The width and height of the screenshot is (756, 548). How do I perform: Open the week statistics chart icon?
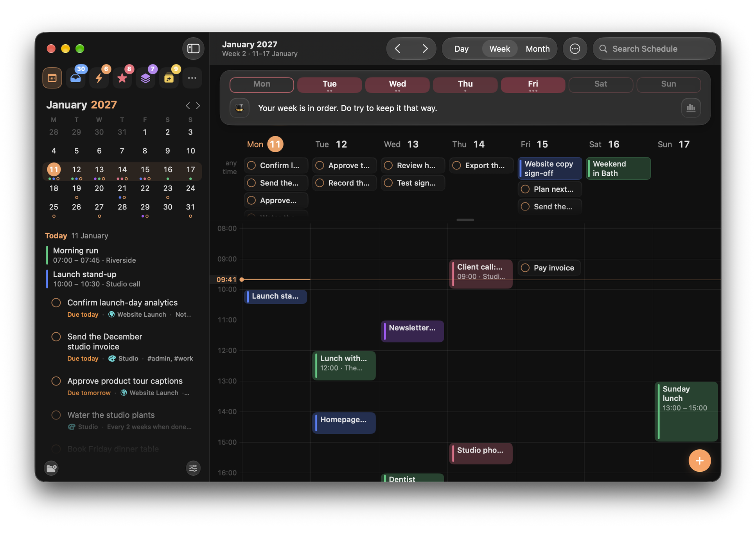click(691, 108)
